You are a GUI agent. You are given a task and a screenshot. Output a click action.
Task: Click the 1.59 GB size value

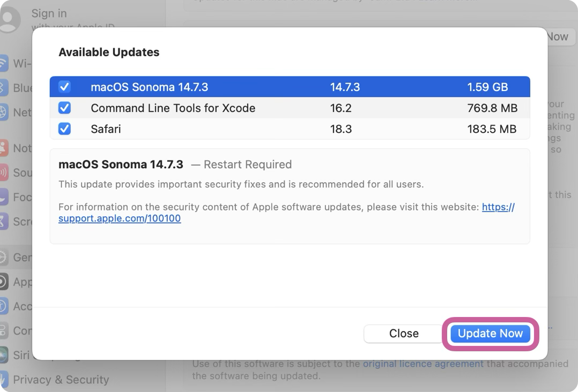point(487,87)
